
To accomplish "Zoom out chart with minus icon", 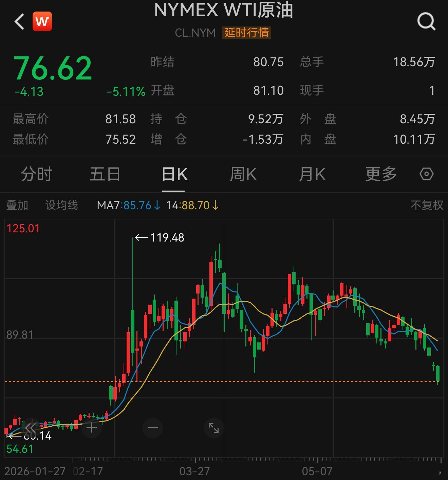I will tap(153, 428).
